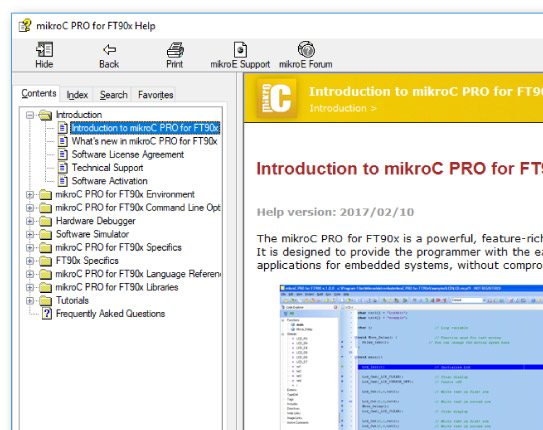Expand the Command Line Options node
543x430 pixels.
(x=30, y=208)
